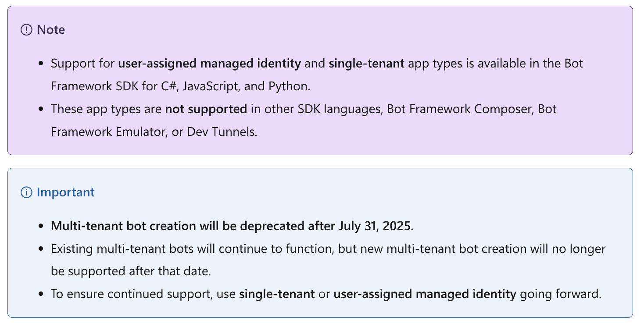Click the bold "not supported" text

(x=206, y=109)
